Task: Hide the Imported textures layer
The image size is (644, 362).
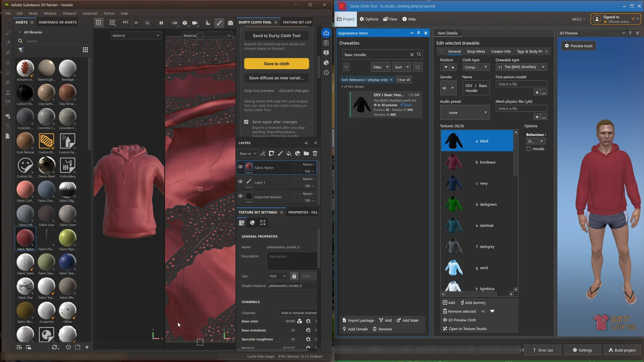Action: point(240,196)
